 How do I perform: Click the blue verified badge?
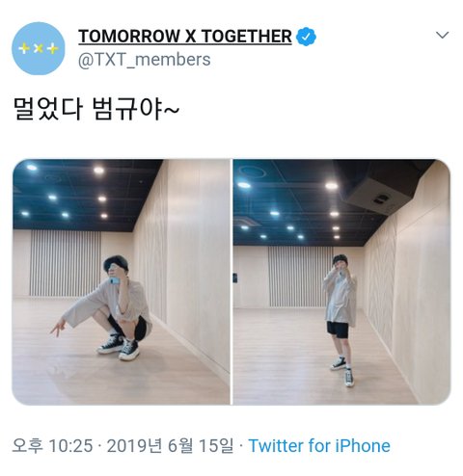(x=306, y=37)
